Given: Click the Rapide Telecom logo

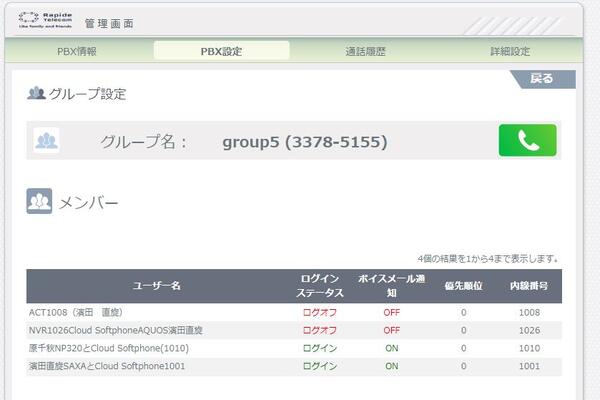Looking at the screenshot, I should (x=46, y=22).
